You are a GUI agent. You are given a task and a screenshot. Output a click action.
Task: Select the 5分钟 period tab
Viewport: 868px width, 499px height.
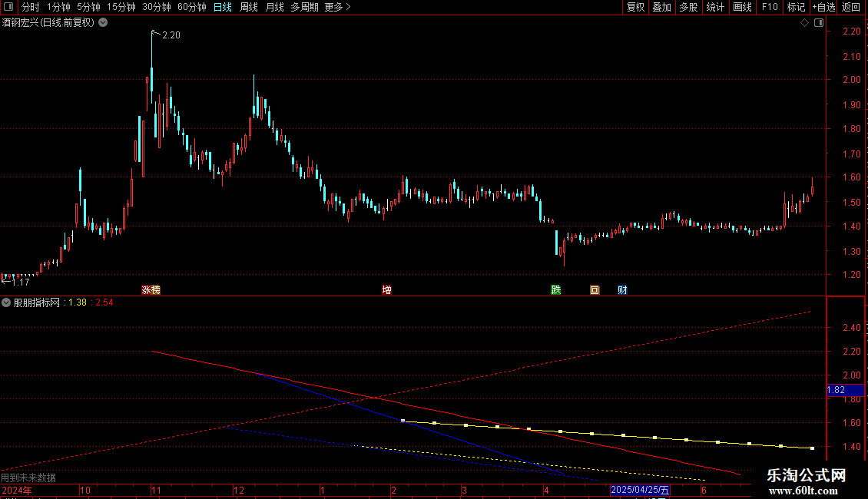point(88,7)
